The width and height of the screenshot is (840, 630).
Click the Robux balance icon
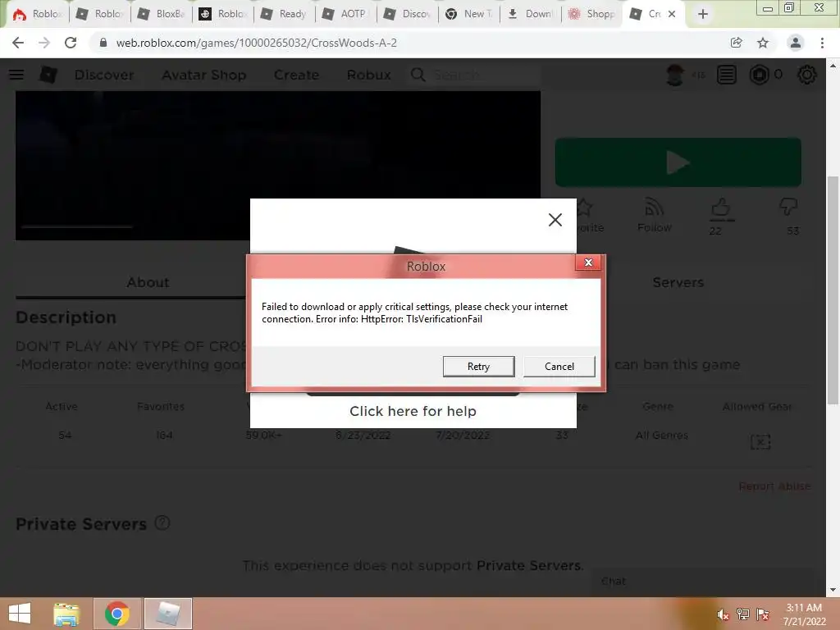pyautogui.click(x=759, y=75)
